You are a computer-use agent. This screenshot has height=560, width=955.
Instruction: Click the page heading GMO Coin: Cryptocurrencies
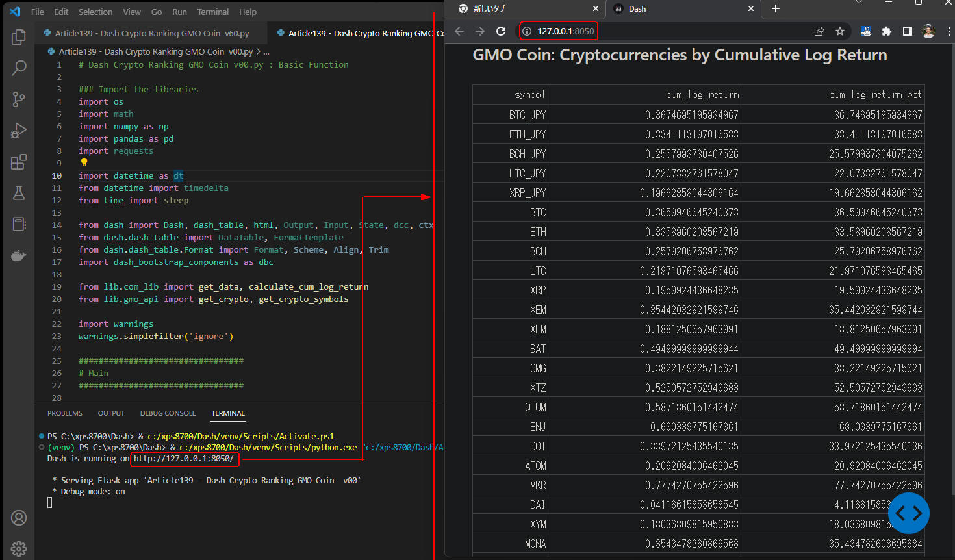[x=680, y=55]
